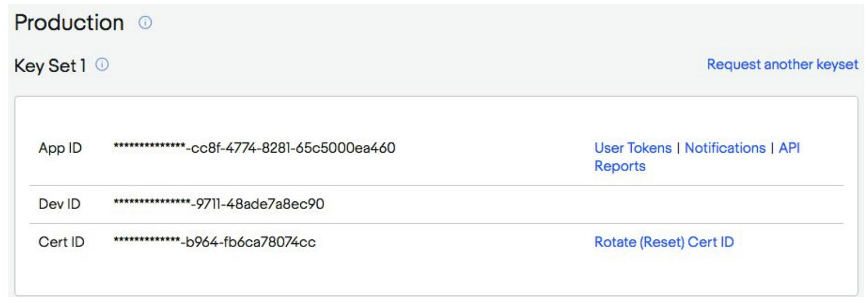The height and width of the screenshot is (303, 868).
Task: Click the masked asterisks of the Dev ID
Action: coord(152,203)
